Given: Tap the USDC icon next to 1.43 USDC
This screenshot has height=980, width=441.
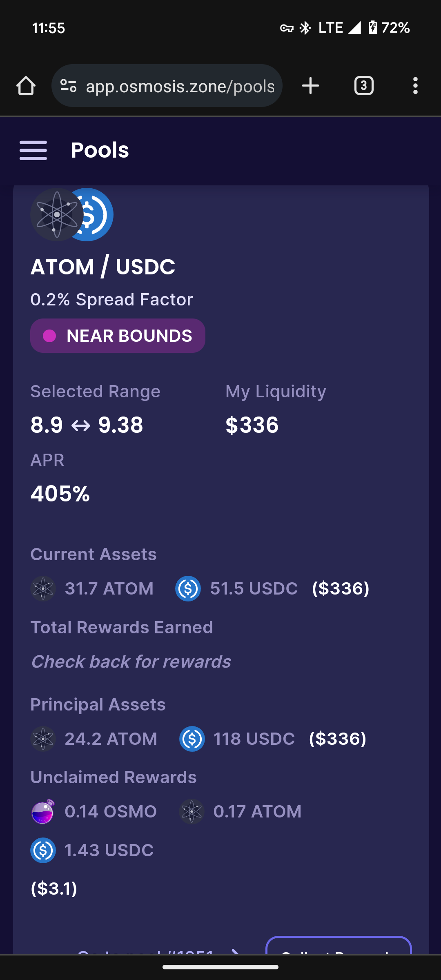Looking at the screenshot, I should [x=43, y=850].
